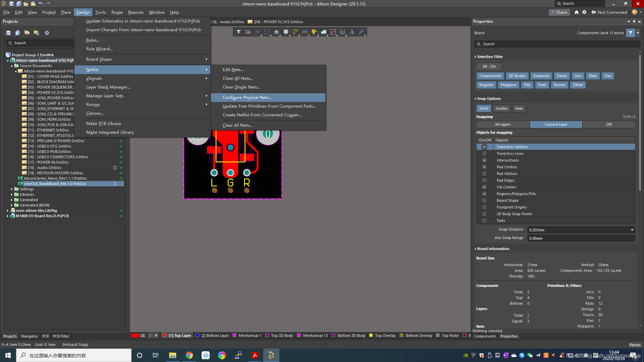Screen dimensions: 644x362
Task: Click the Redo arrow in the title bar
Action: (x=48, y=4)
